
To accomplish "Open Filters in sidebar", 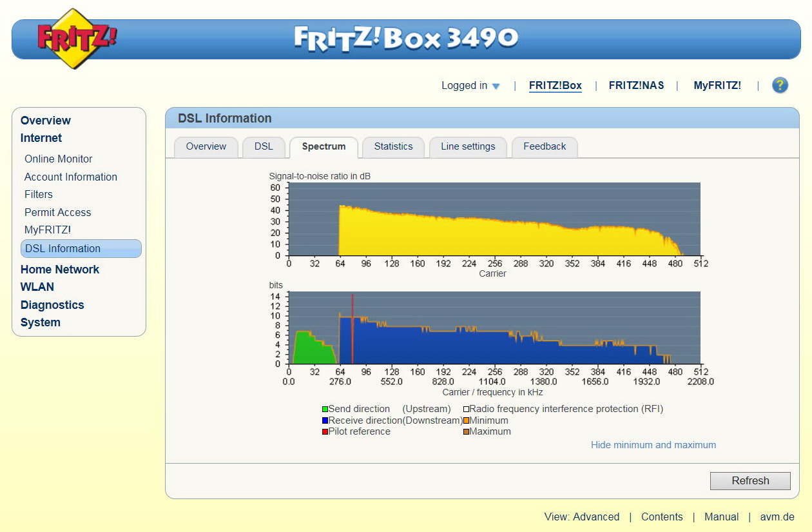I will click(39, 194).
